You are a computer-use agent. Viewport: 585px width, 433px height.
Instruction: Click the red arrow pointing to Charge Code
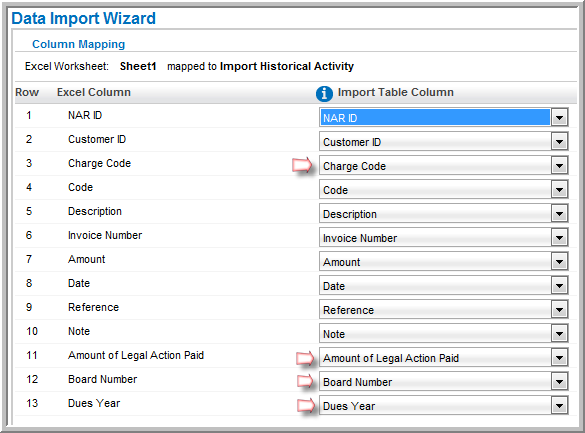[x=302, y=165]
